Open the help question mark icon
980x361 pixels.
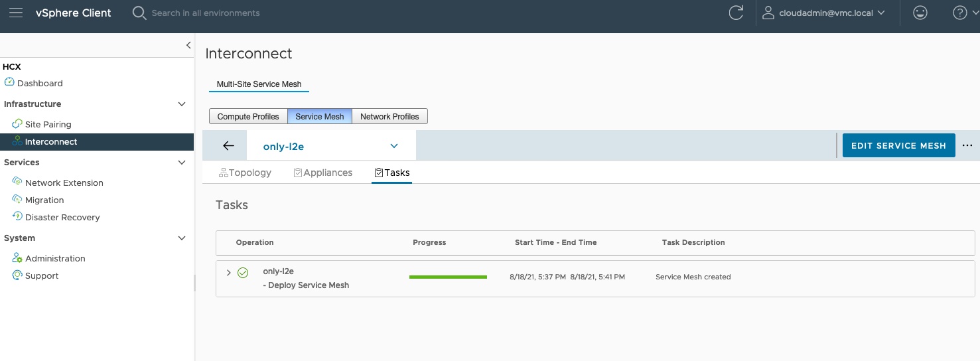959,13
